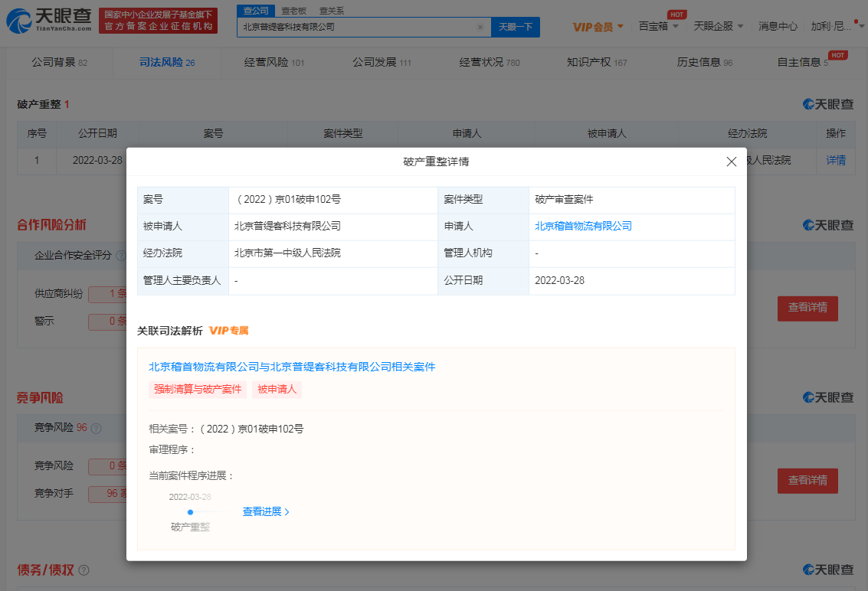Switch to 经营状况 tab

pos(490,63)
